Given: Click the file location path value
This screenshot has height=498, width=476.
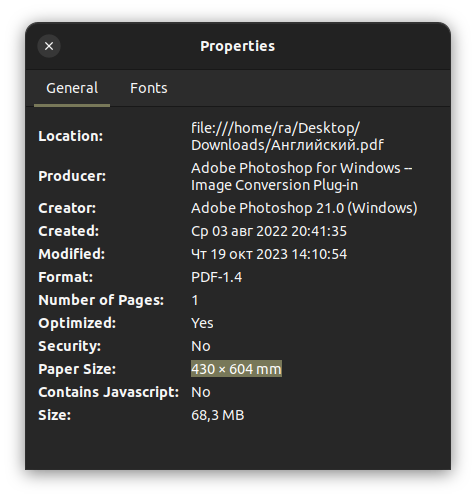Looking at the screenshot, I should pyautogui.click(x=287, y=136).
